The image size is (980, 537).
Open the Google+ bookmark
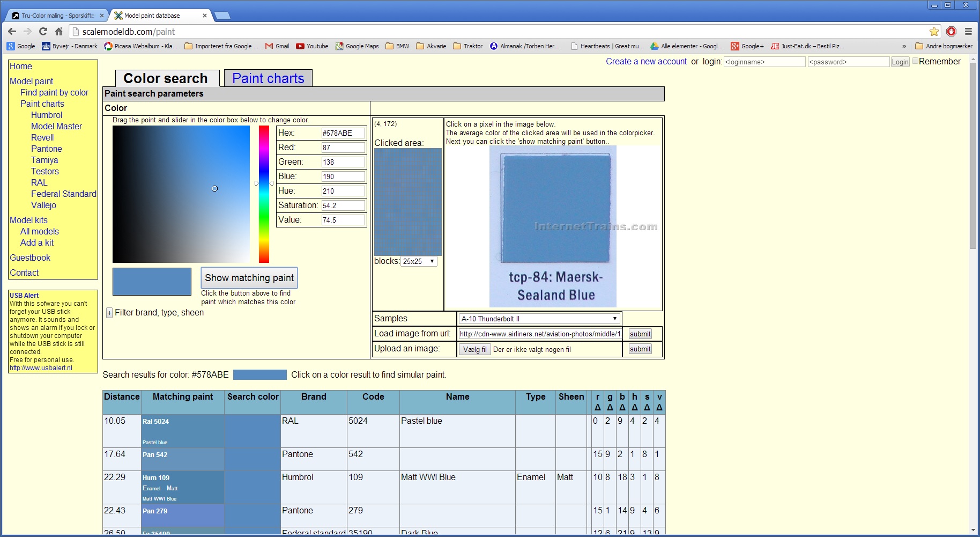(x=747, y=46)
